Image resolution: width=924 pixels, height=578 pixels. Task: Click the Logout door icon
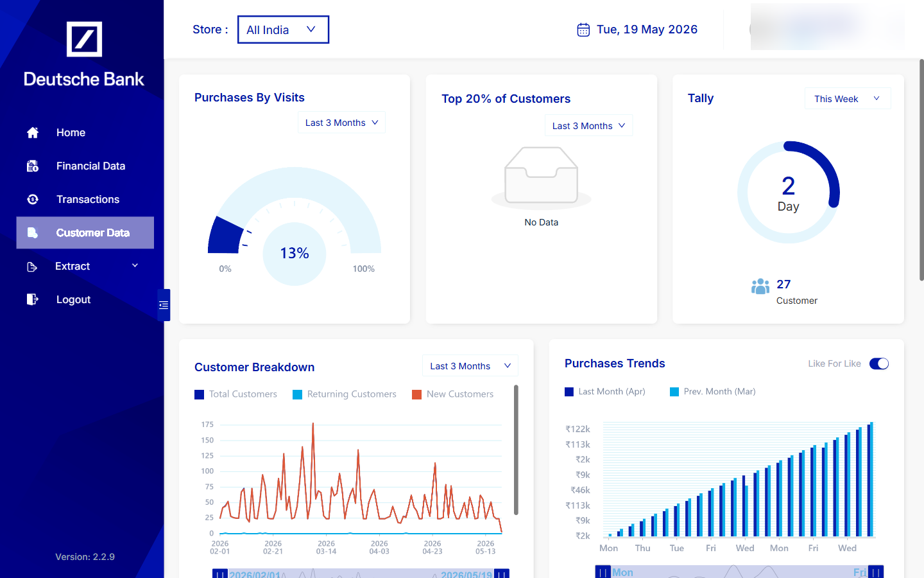coord(33,299)
